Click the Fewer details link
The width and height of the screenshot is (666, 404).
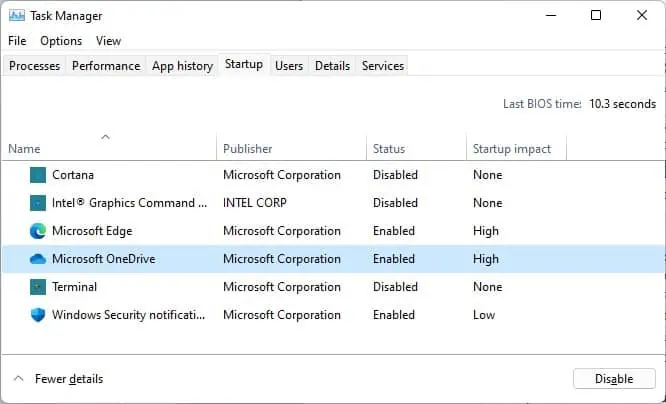pos(69,379)
